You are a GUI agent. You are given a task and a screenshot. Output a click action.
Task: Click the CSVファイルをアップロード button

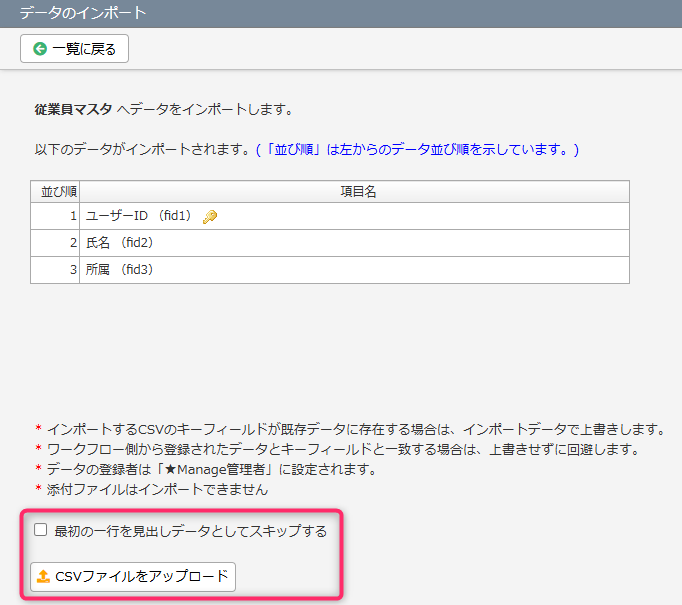tap(133, 577)
